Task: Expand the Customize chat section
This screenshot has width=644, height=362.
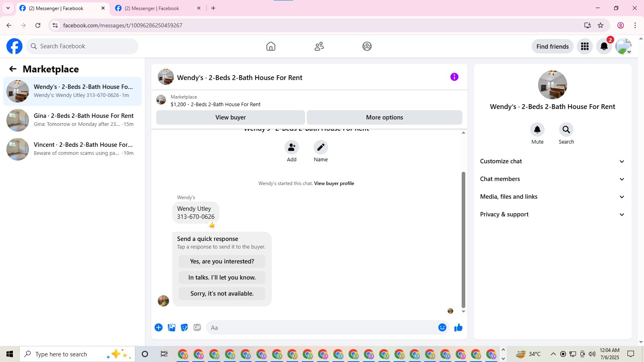Action: pyautogui.click(x=553, y=161)
